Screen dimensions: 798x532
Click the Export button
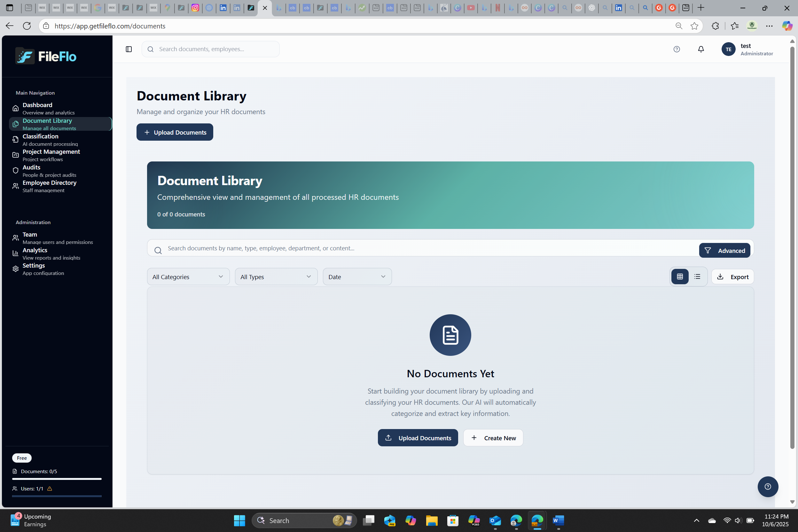(732, 277)
